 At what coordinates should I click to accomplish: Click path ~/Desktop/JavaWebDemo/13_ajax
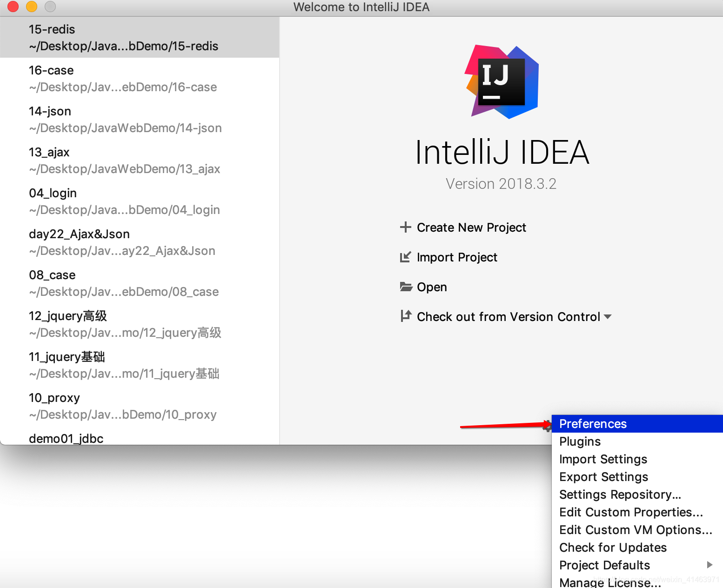(124, 169)
